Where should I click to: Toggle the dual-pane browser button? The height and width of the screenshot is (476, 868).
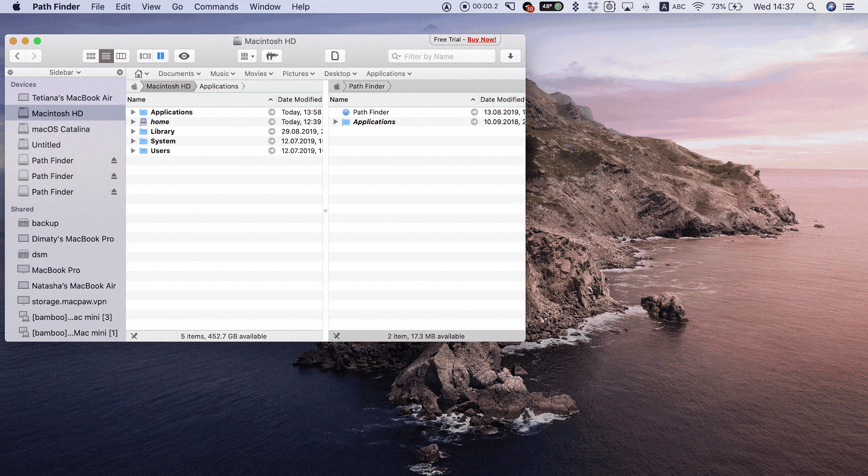coord(161,56)
